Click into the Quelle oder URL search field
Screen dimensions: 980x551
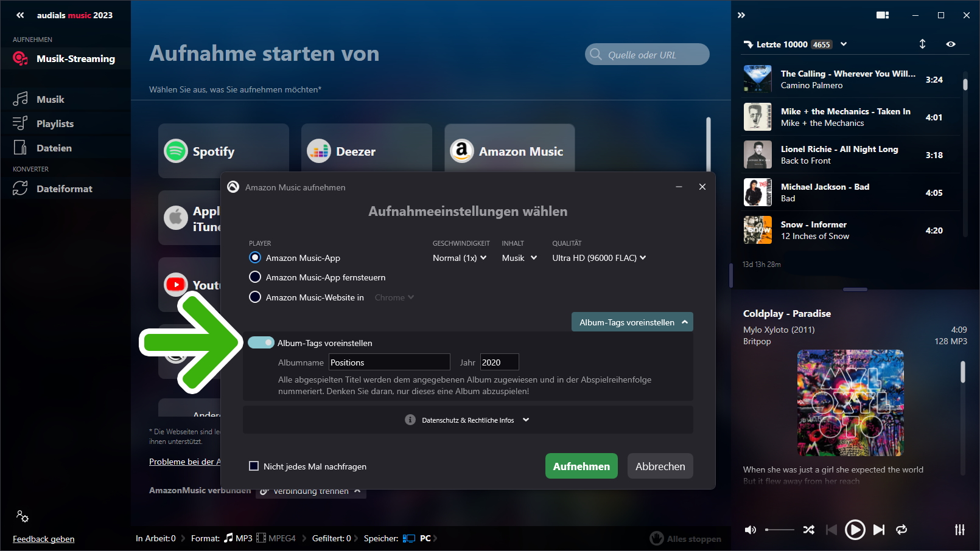click(647, 54)
